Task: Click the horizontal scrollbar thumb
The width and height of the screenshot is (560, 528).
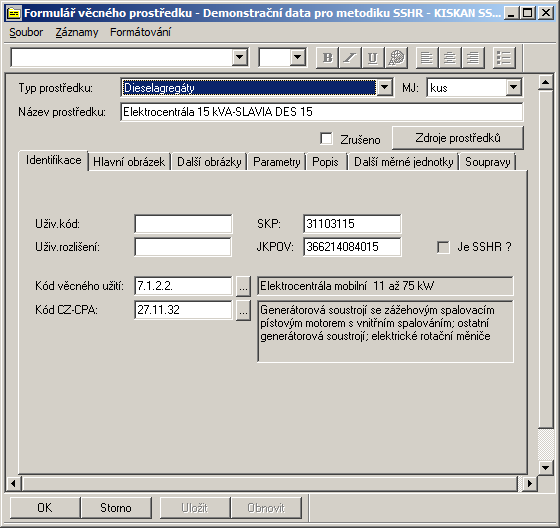Action: pyautogui.click(x=270, y=484)
